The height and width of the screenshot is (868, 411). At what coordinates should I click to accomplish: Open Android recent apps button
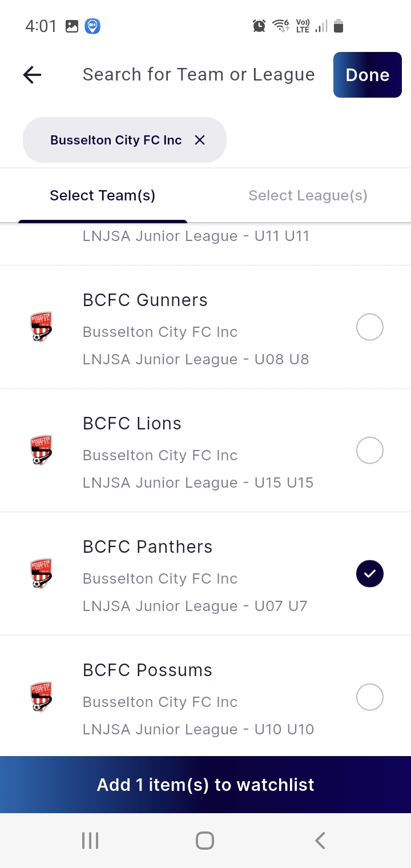point(90,841)
